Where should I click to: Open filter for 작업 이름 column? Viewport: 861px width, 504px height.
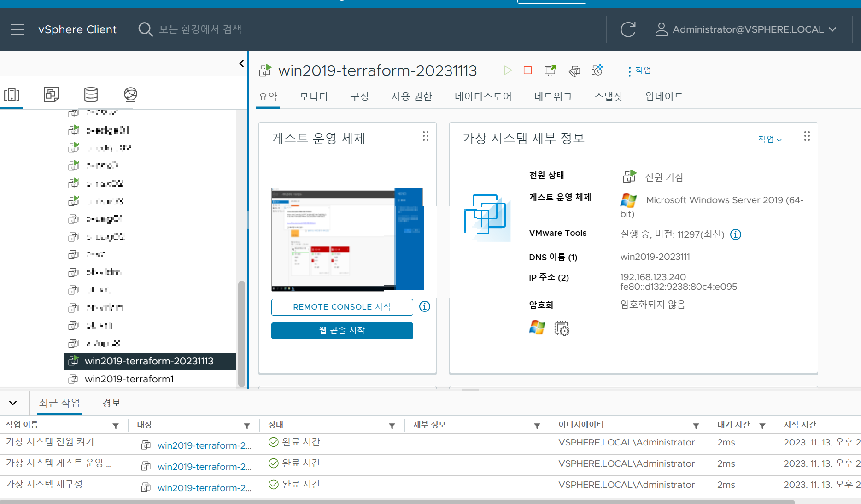[x=116, y=426]
